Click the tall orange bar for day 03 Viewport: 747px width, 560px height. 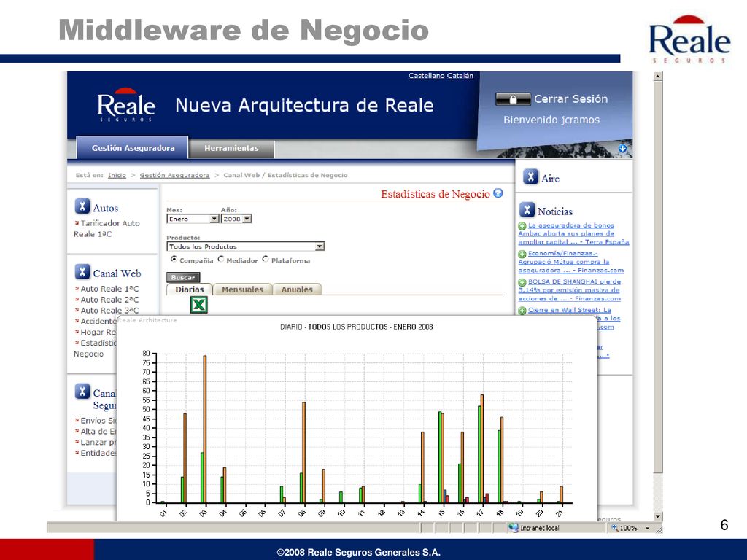[205, 429]
